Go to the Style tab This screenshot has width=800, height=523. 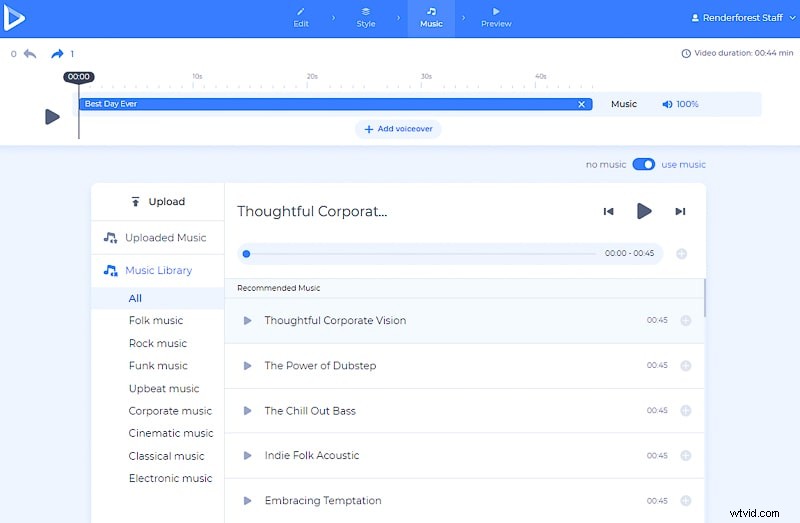366,18
